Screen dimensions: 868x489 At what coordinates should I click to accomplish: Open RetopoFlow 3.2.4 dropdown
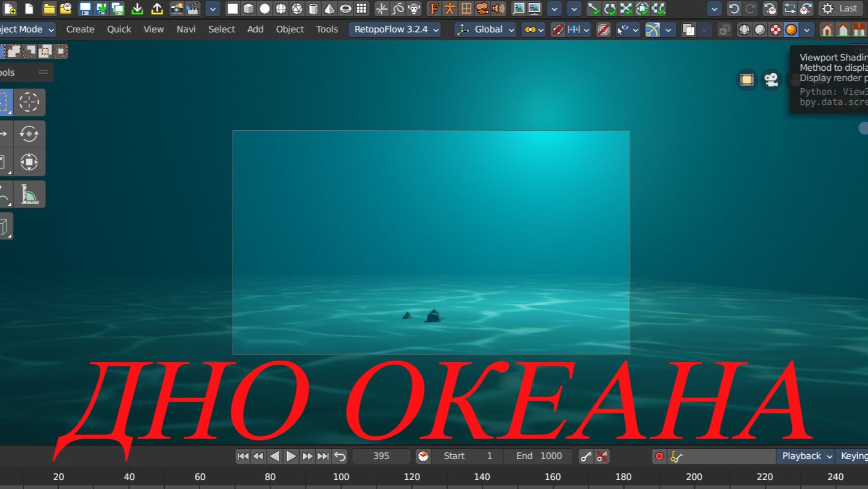click(395, 29)
